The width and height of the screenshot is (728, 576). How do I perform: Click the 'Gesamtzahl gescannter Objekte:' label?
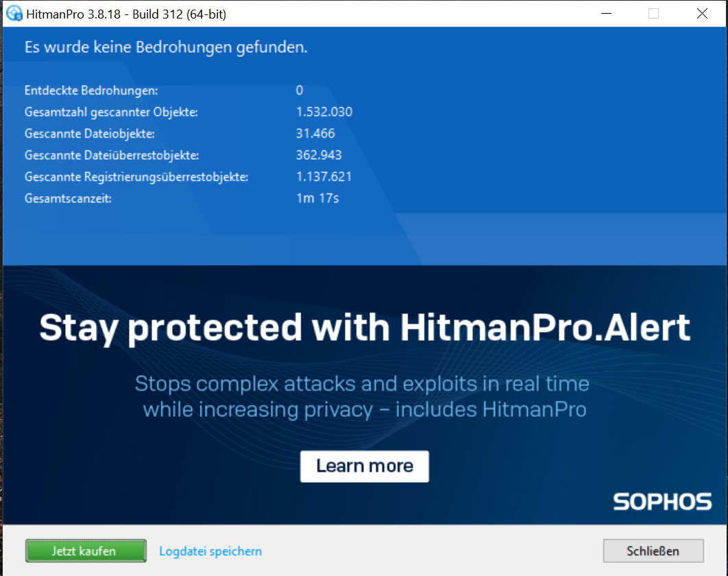pyautogui.click(x=111, y=112)
